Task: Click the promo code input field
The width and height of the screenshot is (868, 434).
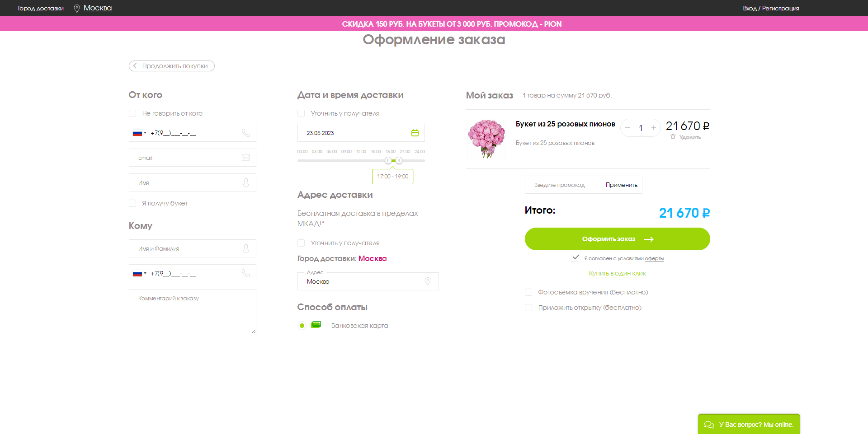Action: coord(562,185)
